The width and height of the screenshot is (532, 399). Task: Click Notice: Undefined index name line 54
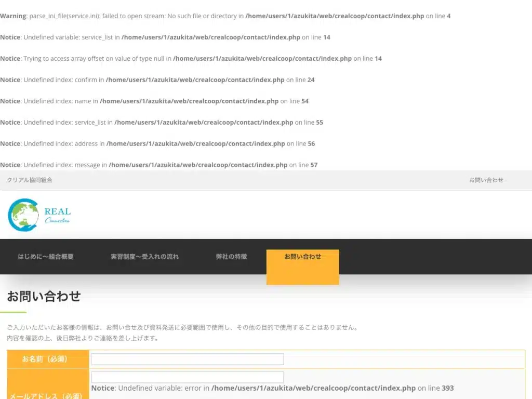(154, 101)
